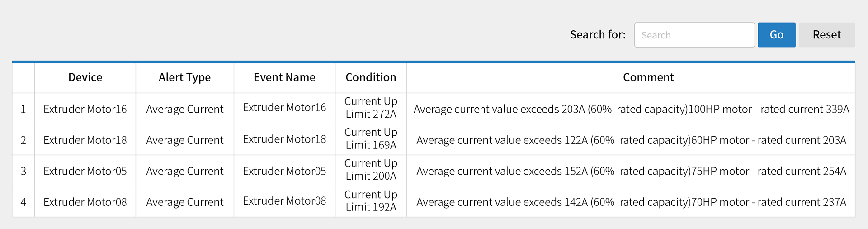Select the Device column header
Screen dimensions: 868x229
85,77
